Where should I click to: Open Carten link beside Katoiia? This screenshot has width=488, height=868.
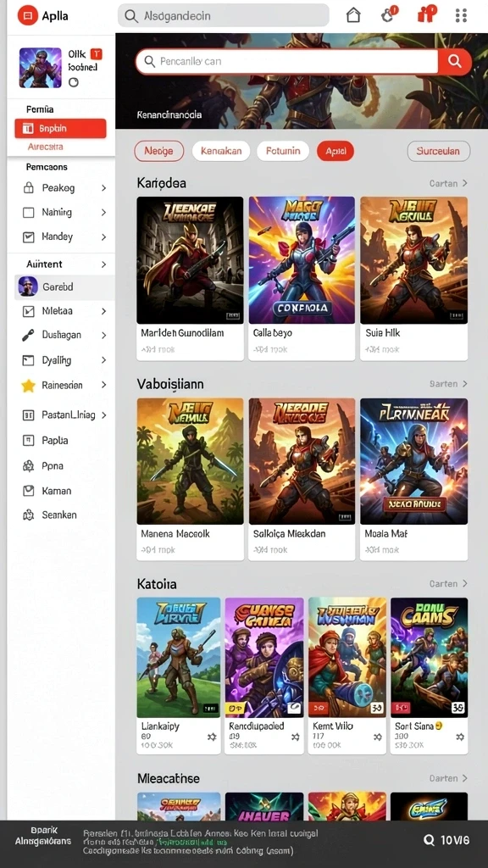[x=448, y=583]
